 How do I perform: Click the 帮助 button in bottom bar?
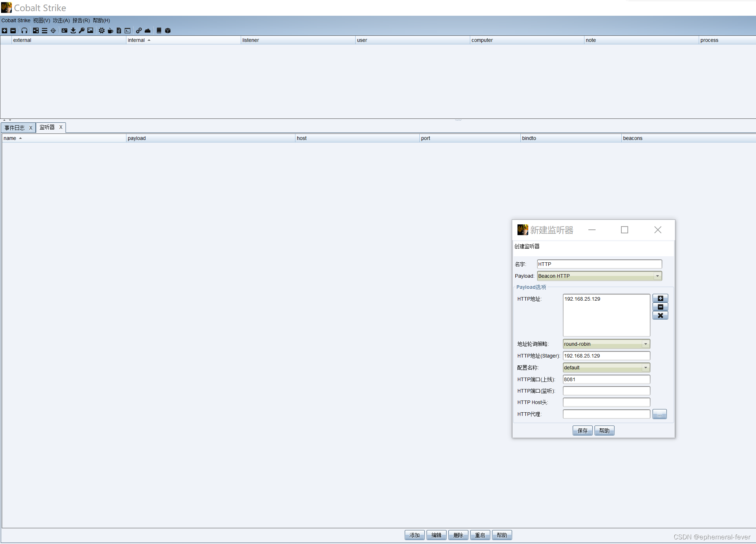(x=502, y=535)
